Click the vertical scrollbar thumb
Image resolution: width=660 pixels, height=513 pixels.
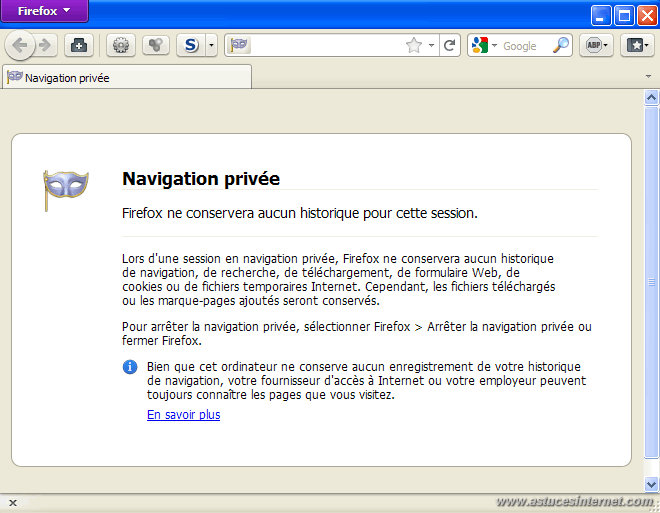click(x=651, y=282)
